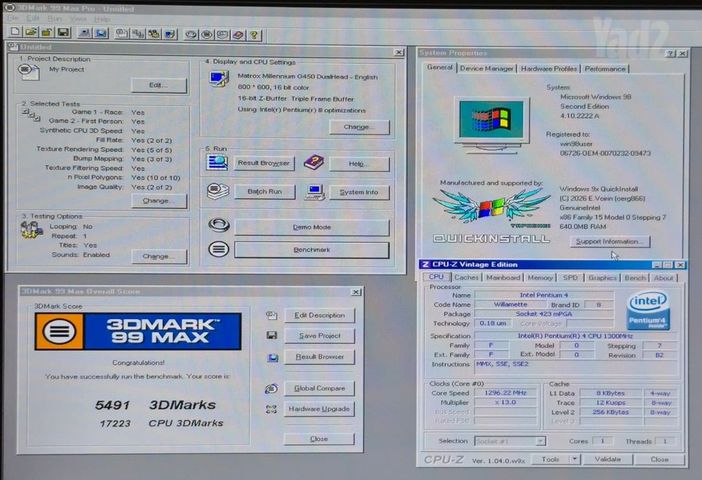Click the computer icon beside System Info

pos(314,192)
